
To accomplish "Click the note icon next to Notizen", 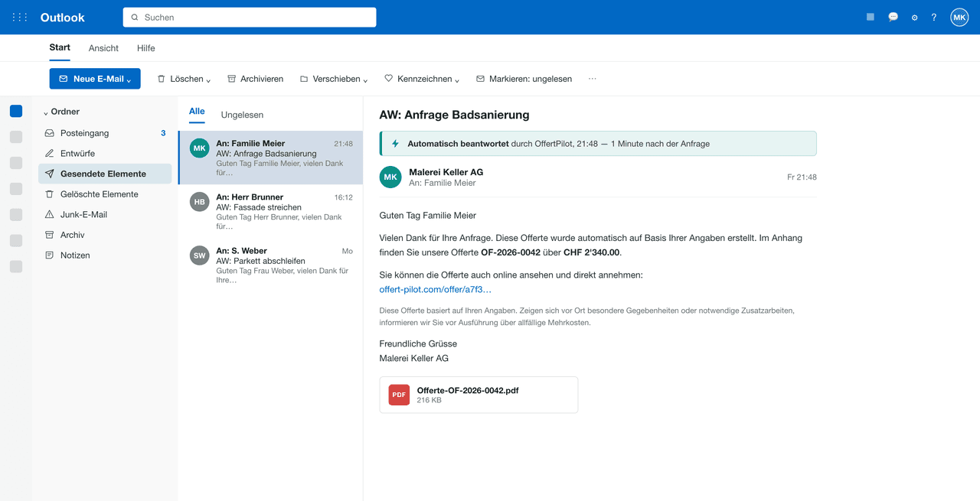I will [x=49, y=255].
